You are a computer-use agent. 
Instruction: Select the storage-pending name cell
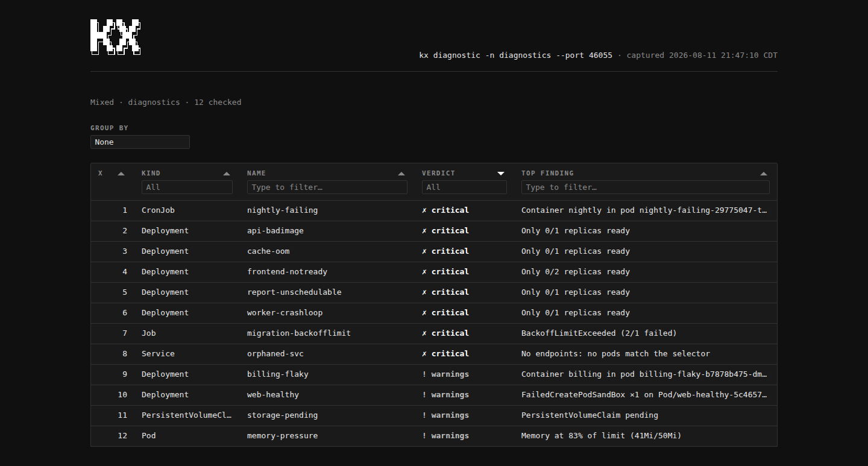(282, 415)
